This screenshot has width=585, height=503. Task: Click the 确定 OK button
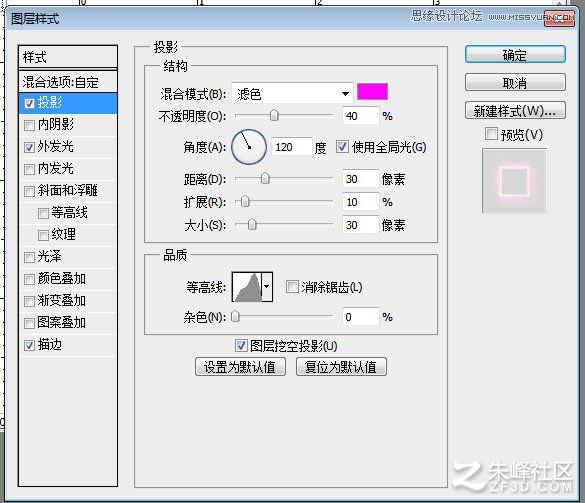pos(515,55)
